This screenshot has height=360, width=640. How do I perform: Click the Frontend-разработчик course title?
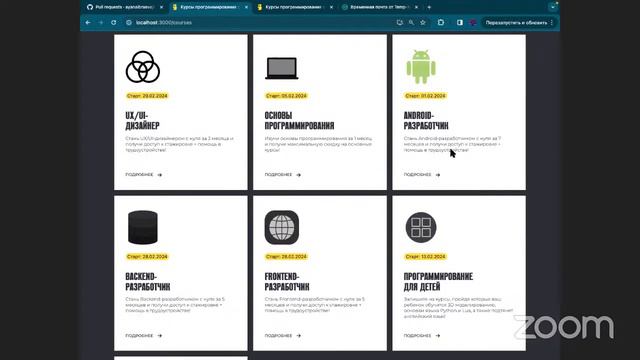click(287, 282)
